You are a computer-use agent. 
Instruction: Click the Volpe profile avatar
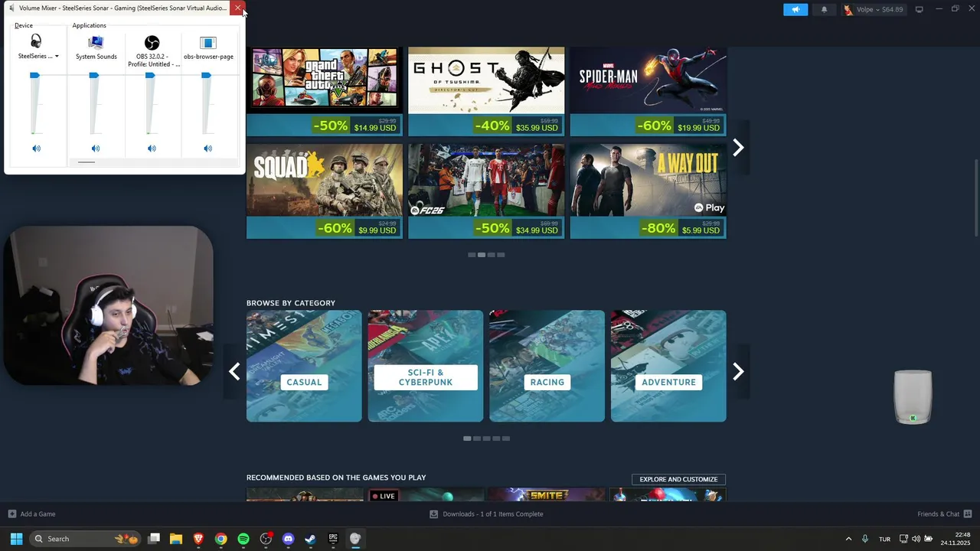(848, 10)
